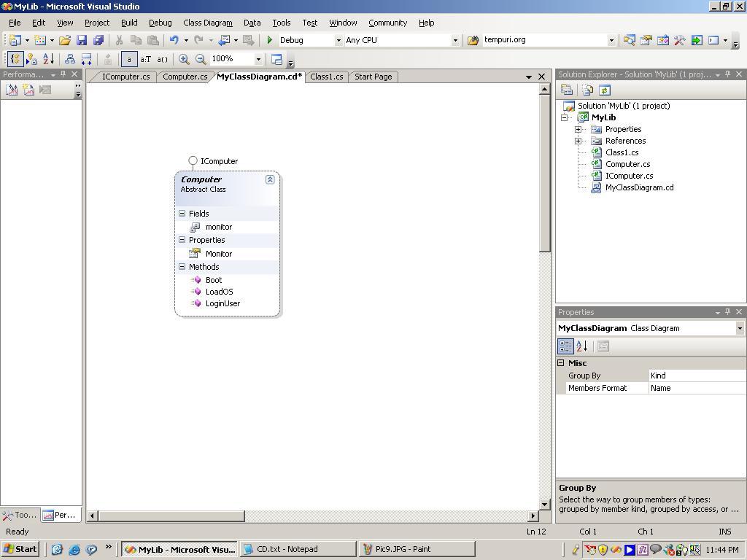Toggle Display Name and Type format button
The height and width of the screenshot is (560, 747).
[x=145, y=59]
